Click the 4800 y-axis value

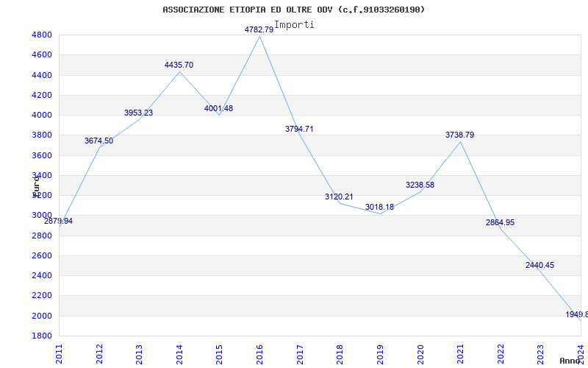42,35
